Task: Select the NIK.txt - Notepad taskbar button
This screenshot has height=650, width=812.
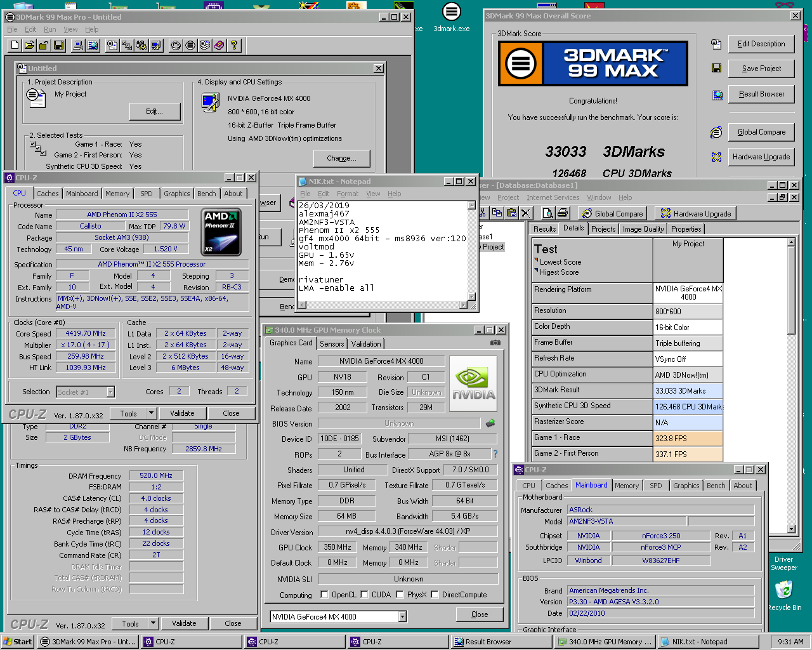Action: click(x=708, y=642)
